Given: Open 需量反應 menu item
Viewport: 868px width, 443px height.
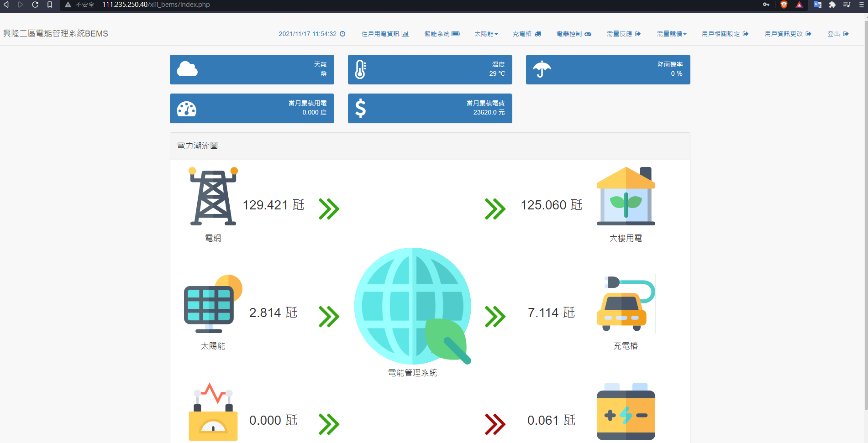Looking at the screenshot, I should click(x=624, y=34).
